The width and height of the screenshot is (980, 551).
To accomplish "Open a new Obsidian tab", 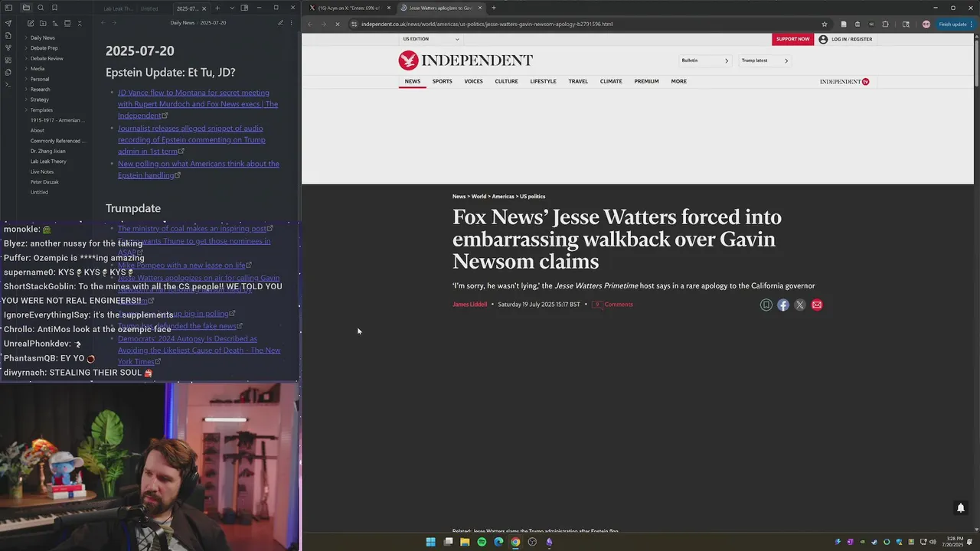I will pos(217,8).
